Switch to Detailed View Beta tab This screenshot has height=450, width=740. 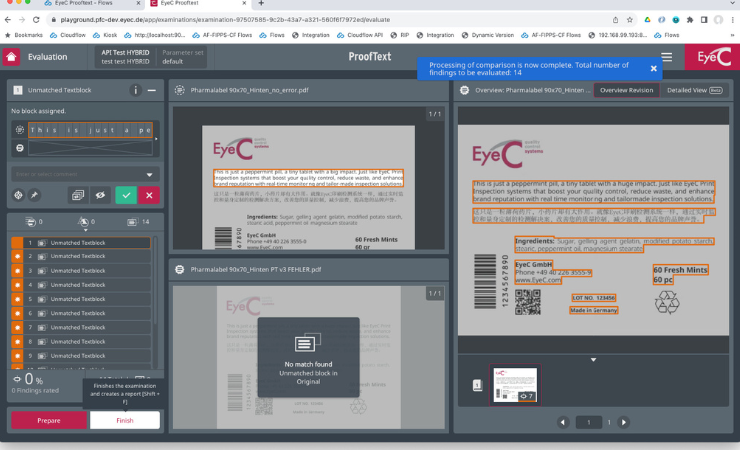(x=694, y=90)
